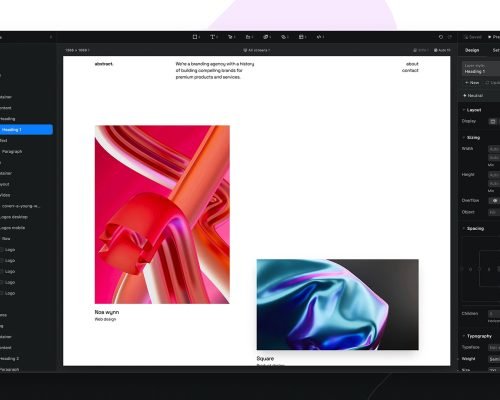
Task: Collapse the Sizing section
Action: 471,138
